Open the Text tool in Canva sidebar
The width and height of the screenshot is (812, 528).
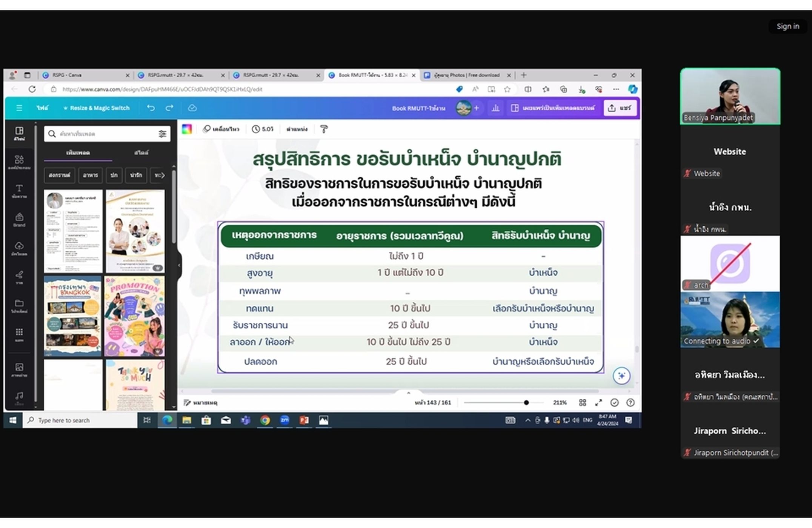(x=19, y=191)
